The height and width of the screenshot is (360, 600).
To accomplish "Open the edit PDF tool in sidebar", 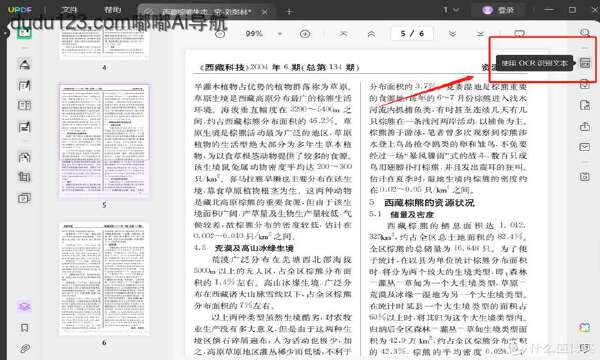I will coord(24,85).
